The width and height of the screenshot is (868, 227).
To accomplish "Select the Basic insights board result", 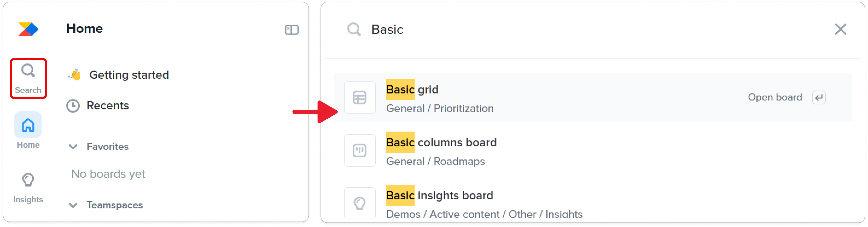I will 593,203.
